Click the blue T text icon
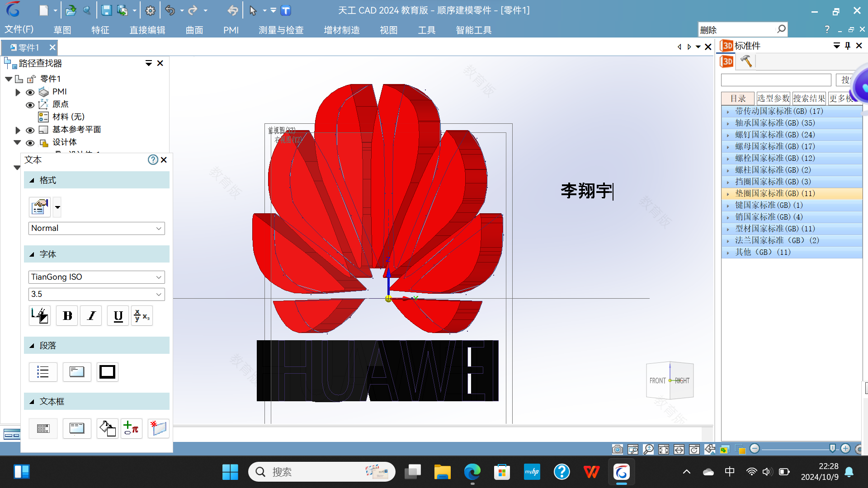The image size is (868, 488). (x=286, y=10)
